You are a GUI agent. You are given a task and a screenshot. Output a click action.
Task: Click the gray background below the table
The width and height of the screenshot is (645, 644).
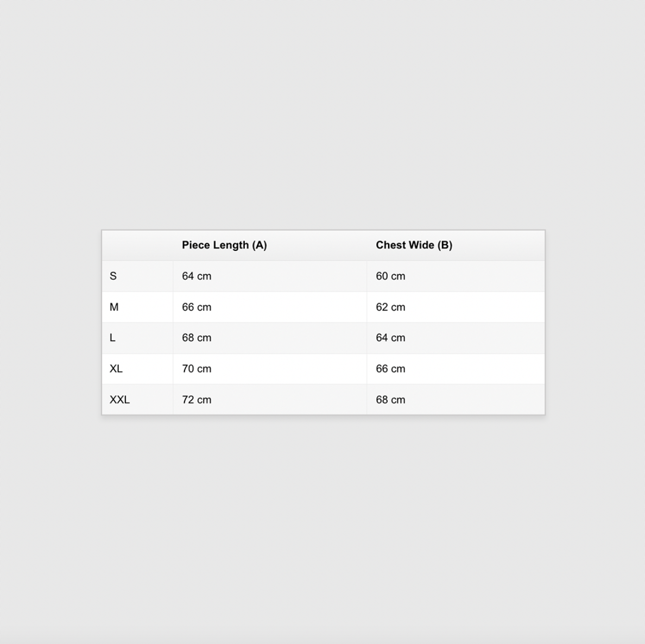click(322, 530)
